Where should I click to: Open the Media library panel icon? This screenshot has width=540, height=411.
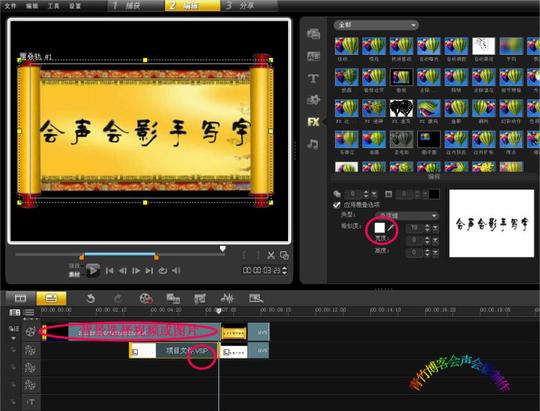coord(313,34)
